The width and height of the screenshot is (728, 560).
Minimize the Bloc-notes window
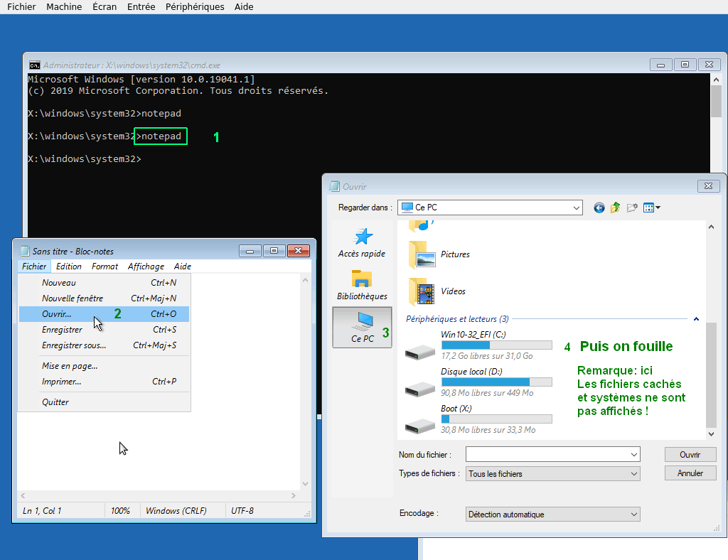pyautogui.click(x=250, y=251)
